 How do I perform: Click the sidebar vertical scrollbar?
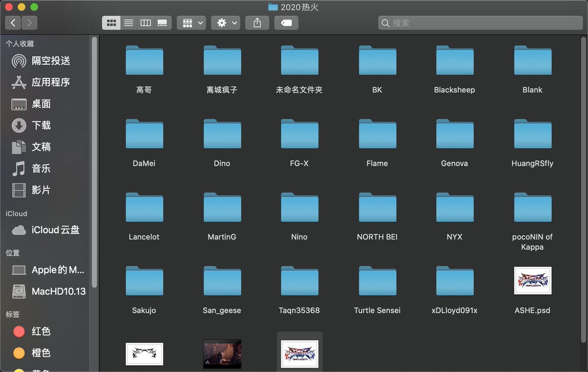pyautogui.click(x=94, y=162)
